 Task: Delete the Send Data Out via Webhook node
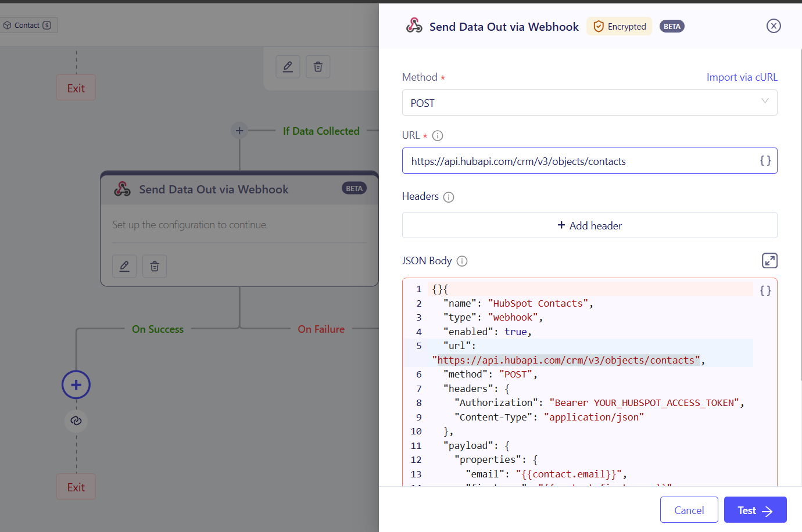tap(155, 266)
